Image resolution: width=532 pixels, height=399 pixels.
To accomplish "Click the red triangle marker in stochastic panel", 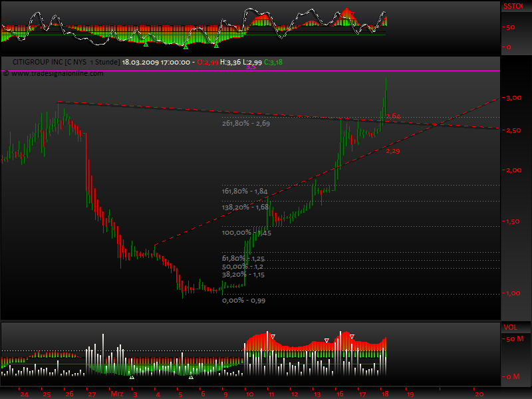I will click(352, 14).
